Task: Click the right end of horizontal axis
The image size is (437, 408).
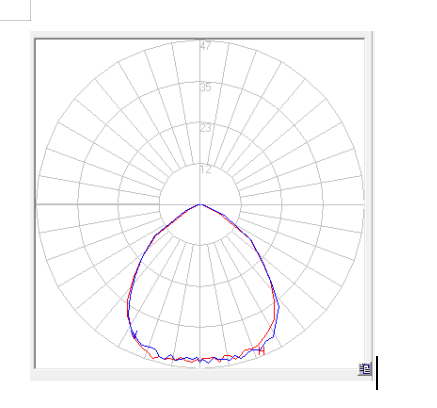Action: 361,204
